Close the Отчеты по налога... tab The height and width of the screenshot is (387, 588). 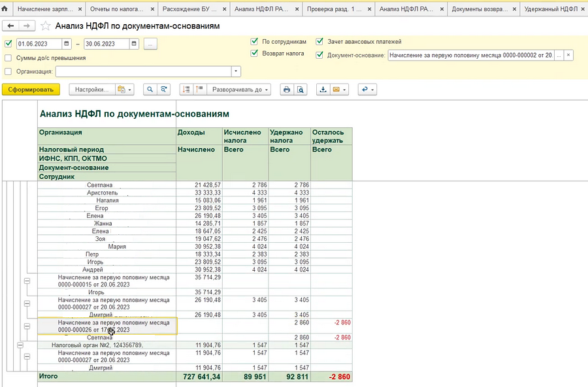coord(152,9)
